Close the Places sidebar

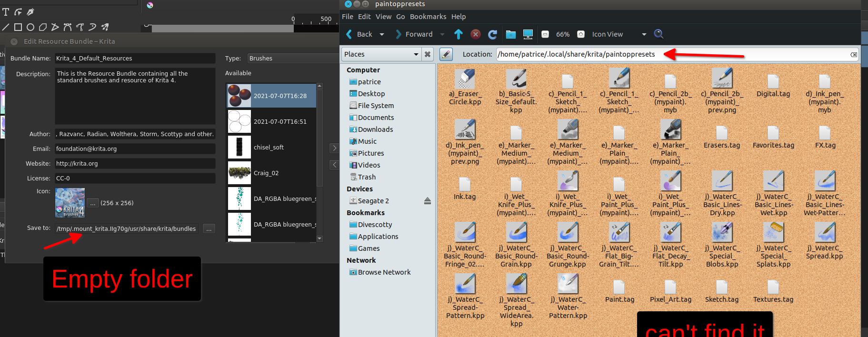428,54
